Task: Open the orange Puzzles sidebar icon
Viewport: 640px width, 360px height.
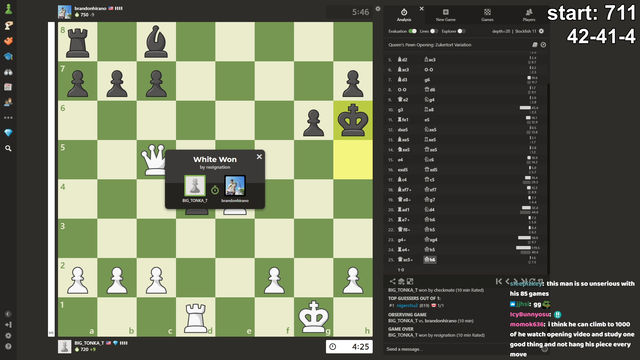Action: [8, 41]
